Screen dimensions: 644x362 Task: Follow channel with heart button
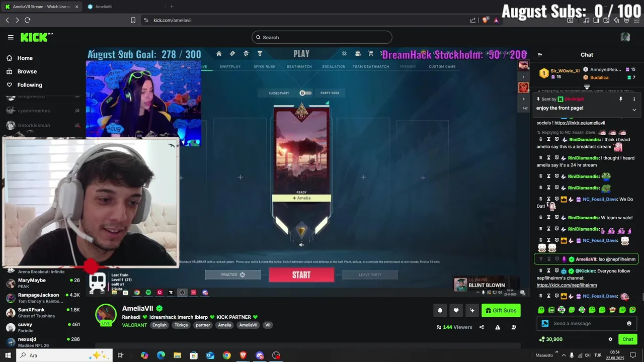456,310
